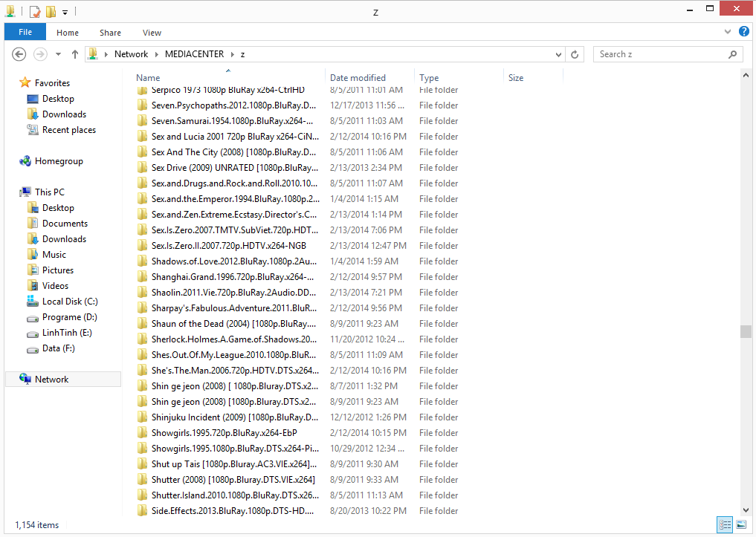Screen dimensions: 756x537
Task: Select Showgirls.1995.720p folder name
Action: point(224,433)
